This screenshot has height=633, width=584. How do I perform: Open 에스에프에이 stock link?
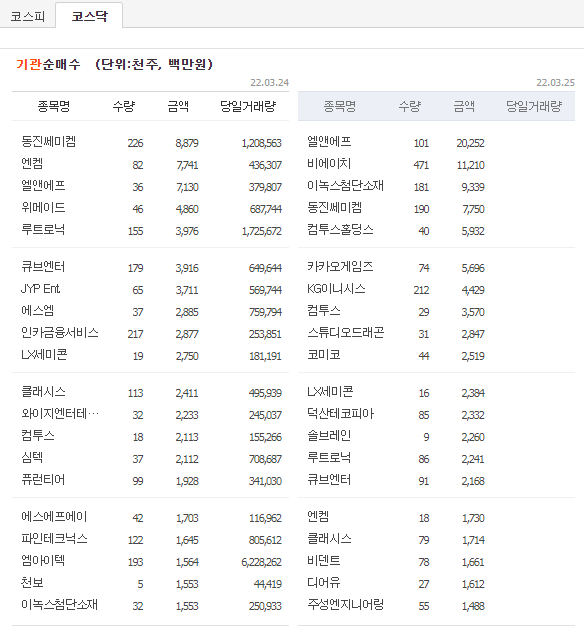(x=54, y=516)
